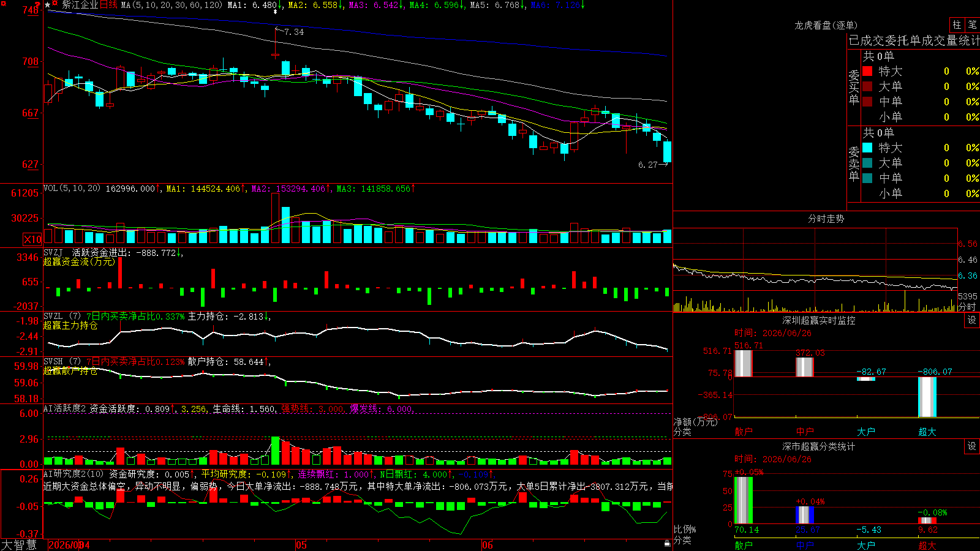Select the AI研究度2(10) indicator label
The image size is (980, 551).
pos(73,474)
